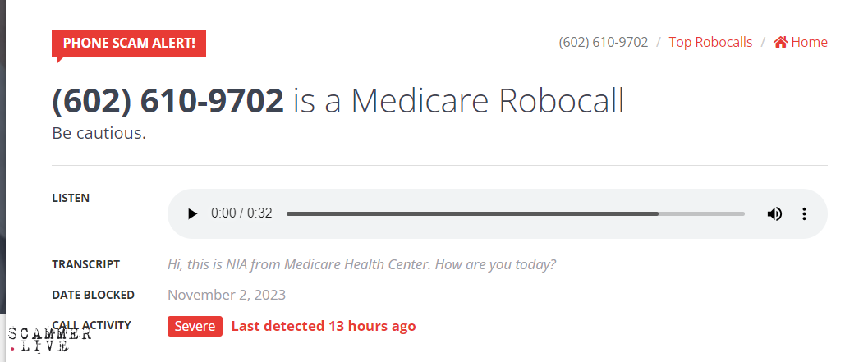Click the 'Last detected 13 hours ago' text
This screenshot has width=868, height=362.
click(x=324, y=326)
